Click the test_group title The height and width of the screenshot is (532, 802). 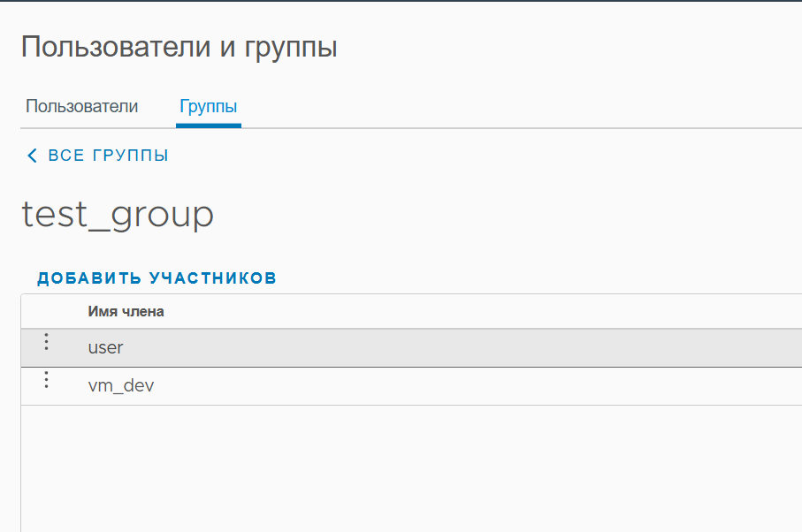[x=118, y=215]
